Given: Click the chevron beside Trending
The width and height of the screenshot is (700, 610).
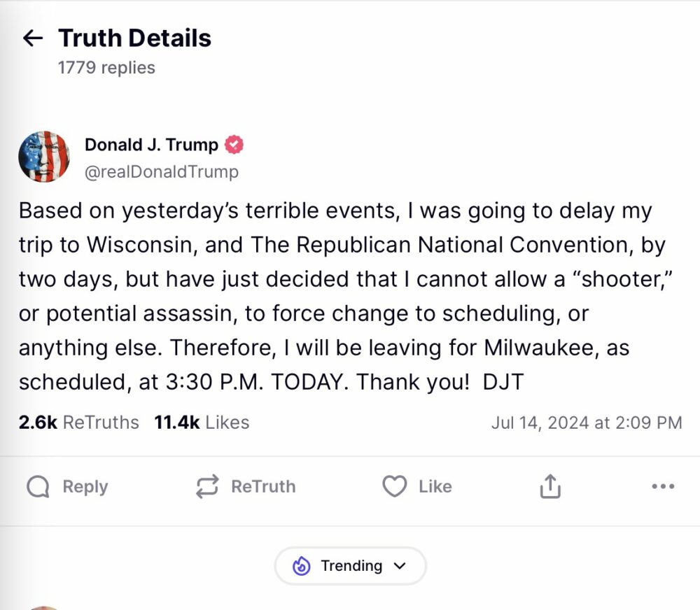Looking at the screenshot, I should tap(400, 566).
